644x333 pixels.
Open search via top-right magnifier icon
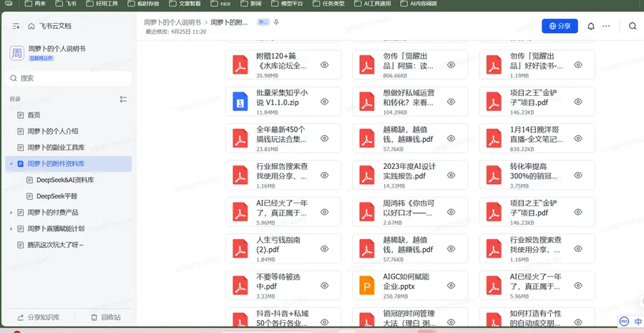(633, 26)
